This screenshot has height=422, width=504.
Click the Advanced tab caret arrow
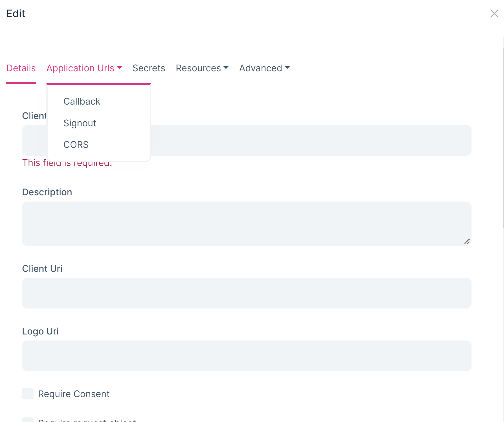click(x=287, y=68)
